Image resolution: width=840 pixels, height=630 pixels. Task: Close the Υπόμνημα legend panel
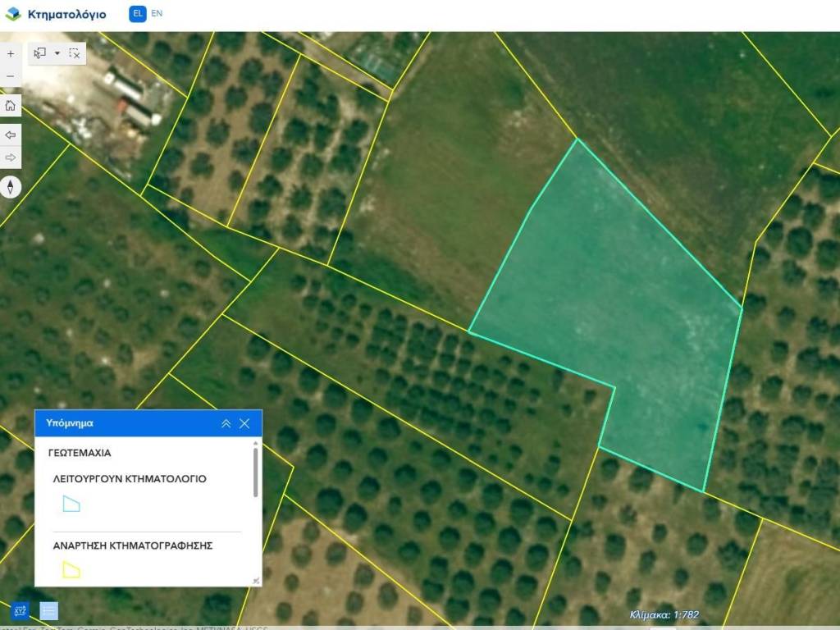(x=244, y=423)
